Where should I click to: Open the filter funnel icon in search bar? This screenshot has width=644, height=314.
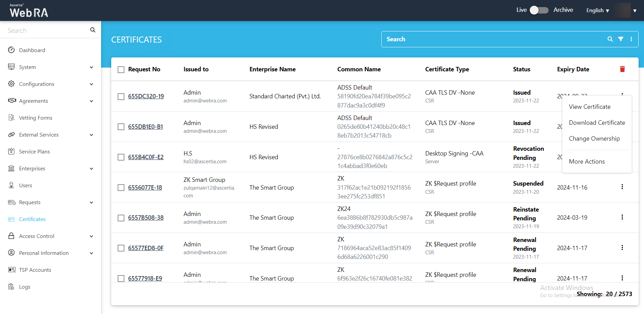[621, 39]
